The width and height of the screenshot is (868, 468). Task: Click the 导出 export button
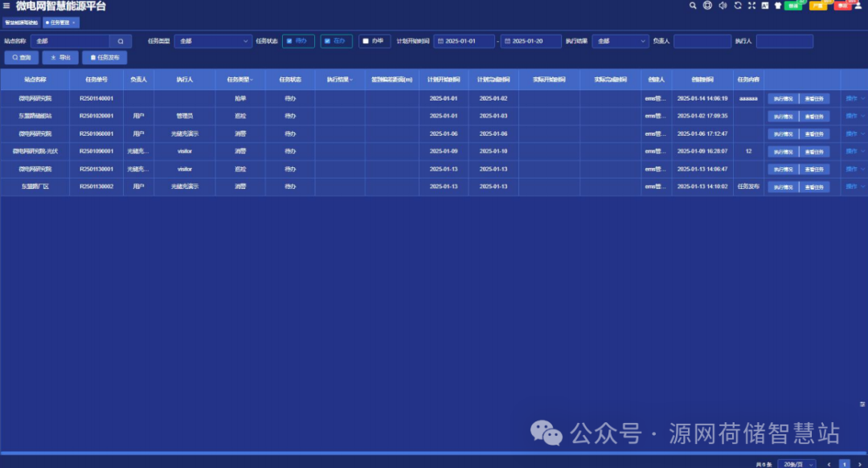(x=60, y=57)
